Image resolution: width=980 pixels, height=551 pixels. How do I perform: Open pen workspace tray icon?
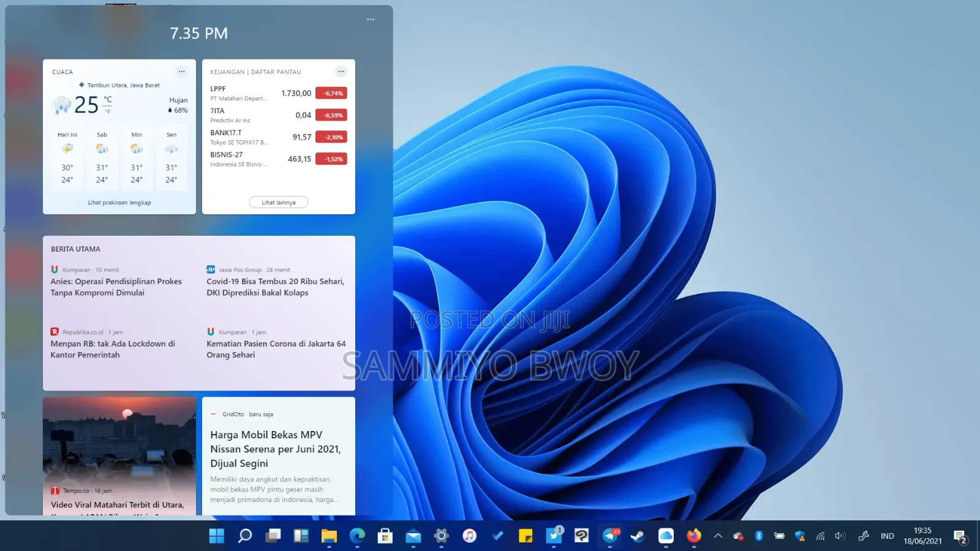point(864,536)
